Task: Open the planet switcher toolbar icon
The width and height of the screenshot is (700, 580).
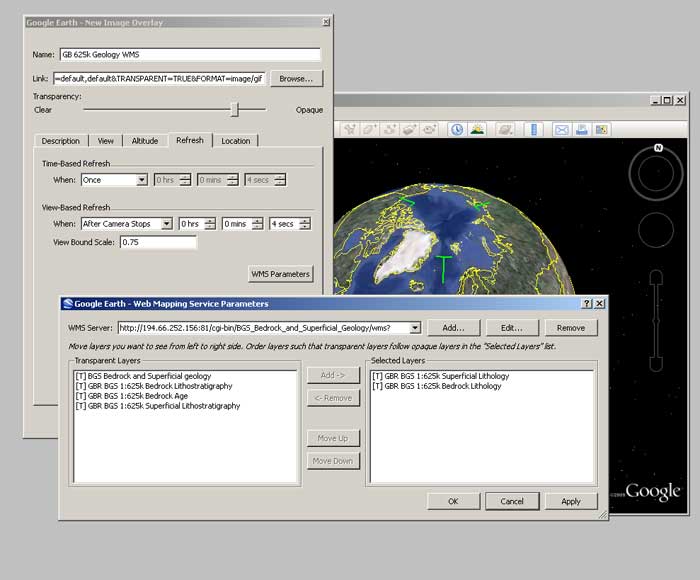Action: pos(505,129)
